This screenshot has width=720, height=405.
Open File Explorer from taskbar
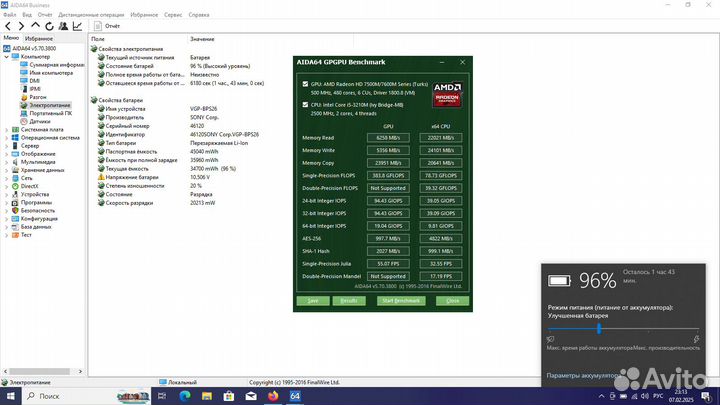[207, 396]
